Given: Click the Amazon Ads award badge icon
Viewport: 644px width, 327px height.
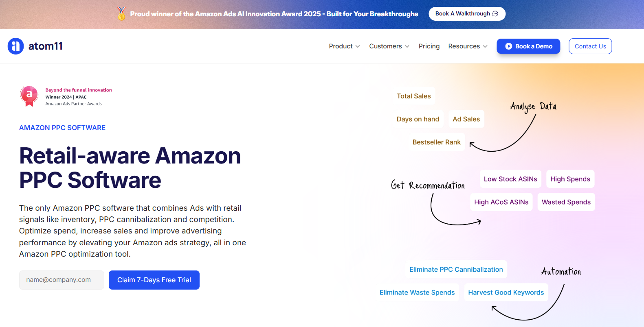Looking at the screenshot, I should coord(29,96).
